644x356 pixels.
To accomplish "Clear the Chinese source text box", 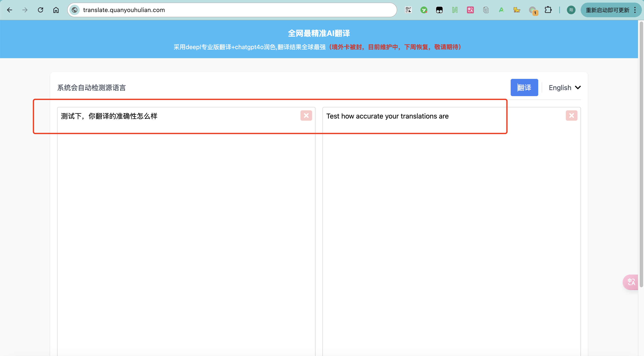I will pos(306,116).
